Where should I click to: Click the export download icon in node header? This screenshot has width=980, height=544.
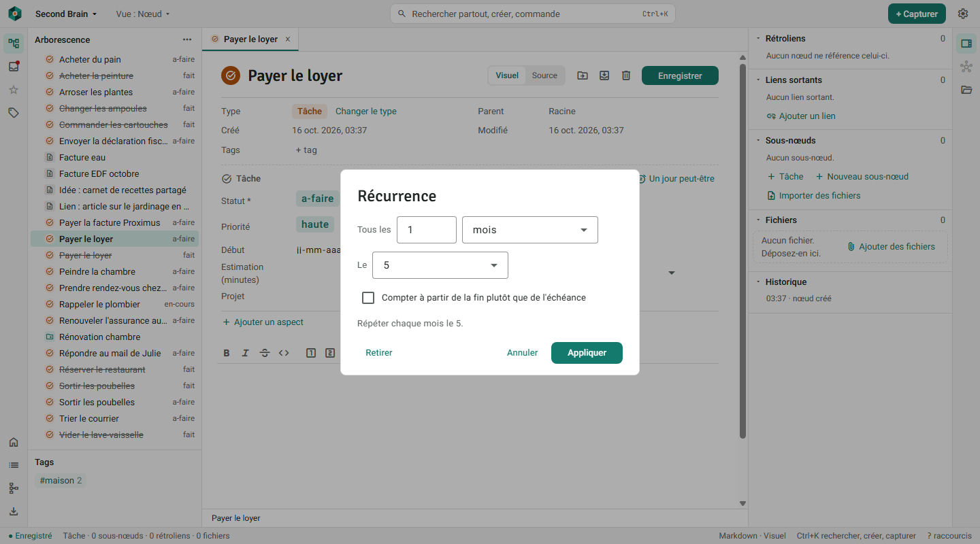click(604, 75)
